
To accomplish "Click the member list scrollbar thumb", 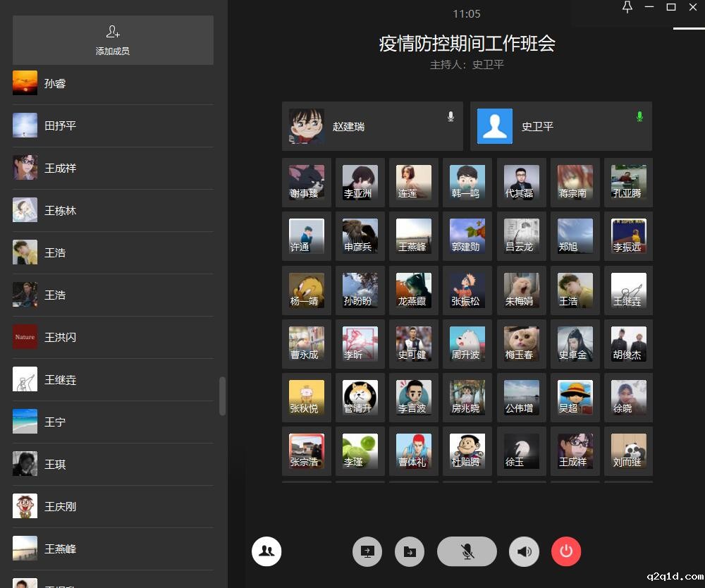I will (x=223, y=396).
